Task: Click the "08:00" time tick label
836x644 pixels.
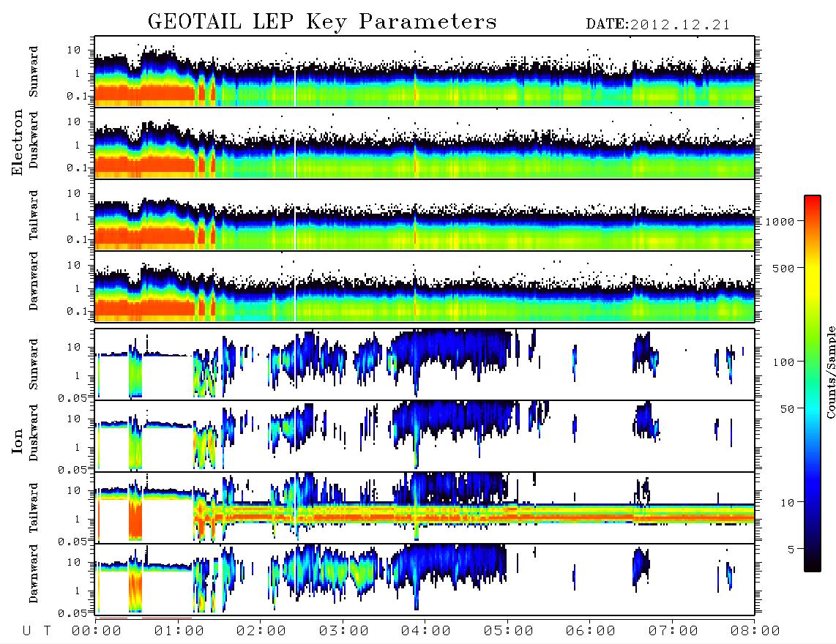Action: tap(755, 631)
